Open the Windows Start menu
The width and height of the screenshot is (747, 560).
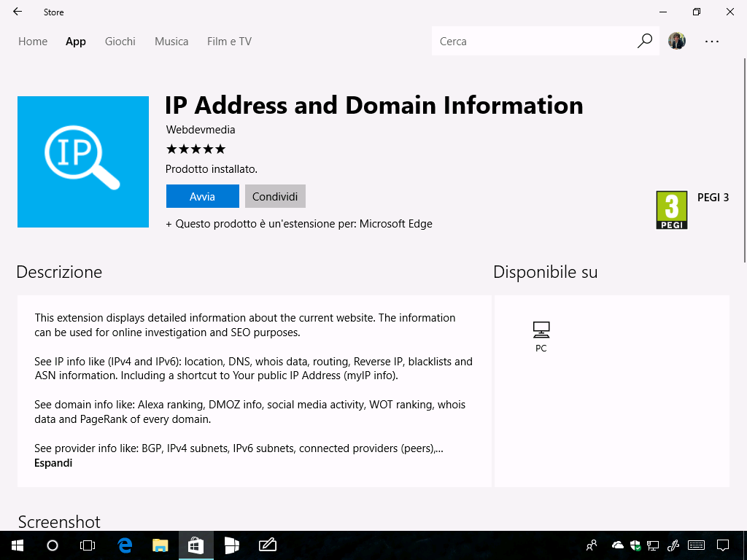coord(18,545)
